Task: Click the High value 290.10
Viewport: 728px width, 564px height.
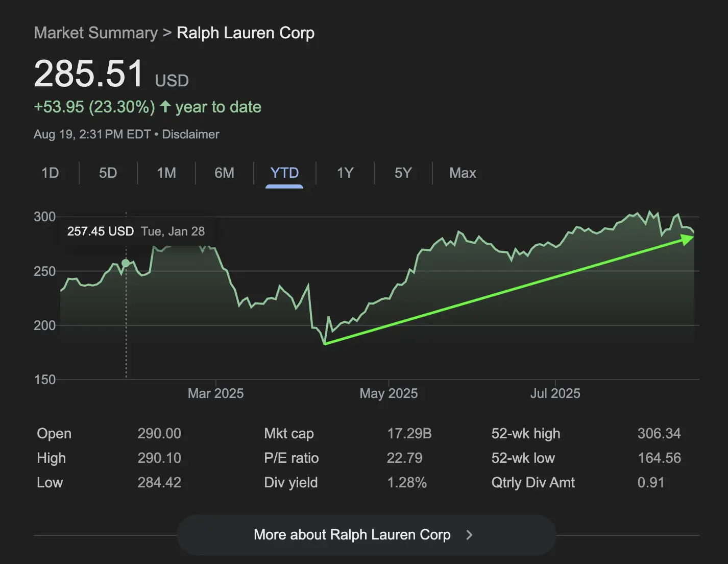Action: click(x=159, y=458)
